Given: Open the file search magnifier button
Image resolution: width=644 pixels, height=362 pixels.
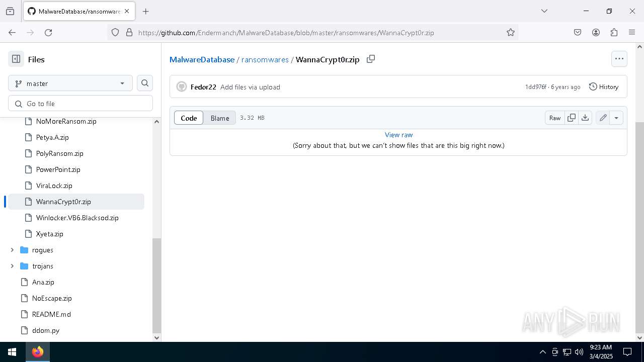Looking at the screenshot, I should click(145, 83).
